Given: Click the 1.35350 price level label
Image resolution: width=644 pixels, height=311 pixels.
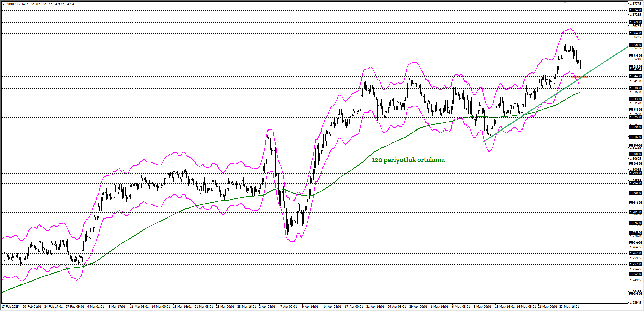Looking at the screenshot, I should tap(635, 56).
